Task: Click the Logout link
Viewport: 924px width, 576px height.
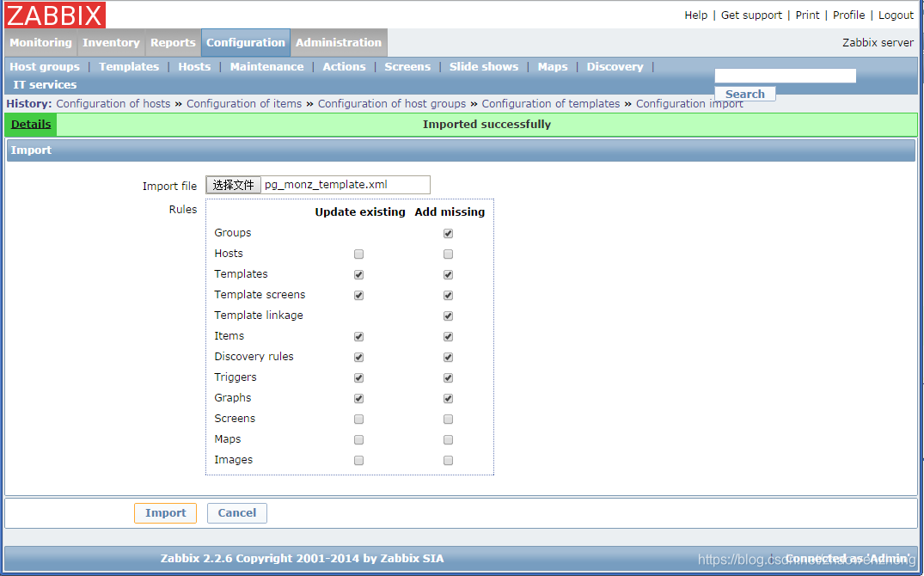Action: pyautogui.click(x=896, y=15)
